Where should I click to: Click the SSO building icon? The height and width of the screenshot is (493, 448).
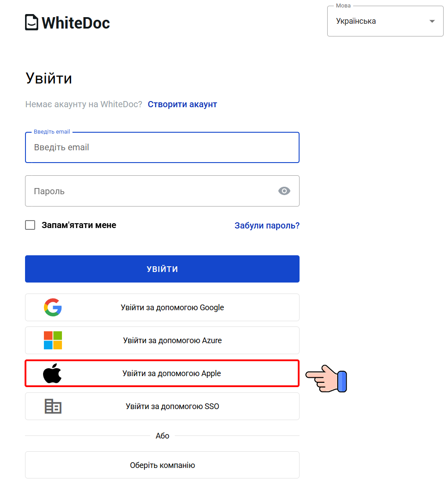tap(53, 406)
